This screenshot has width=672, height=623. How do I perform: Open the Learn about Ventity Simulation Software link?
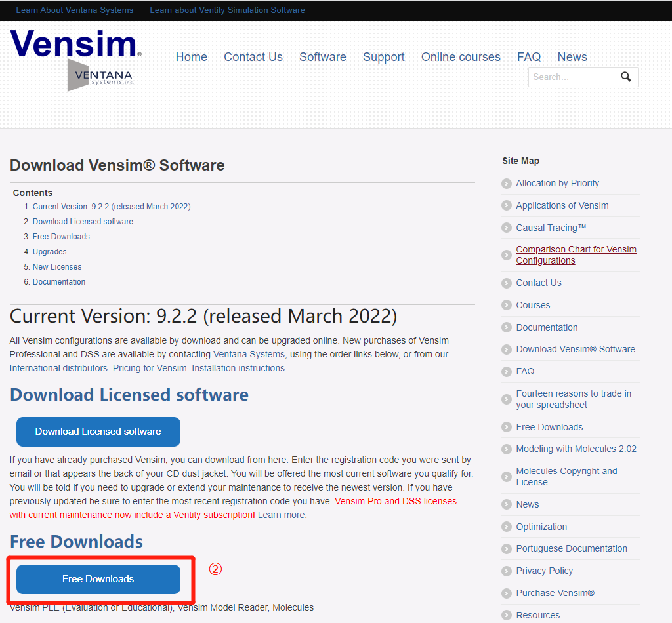coord(227,10)
